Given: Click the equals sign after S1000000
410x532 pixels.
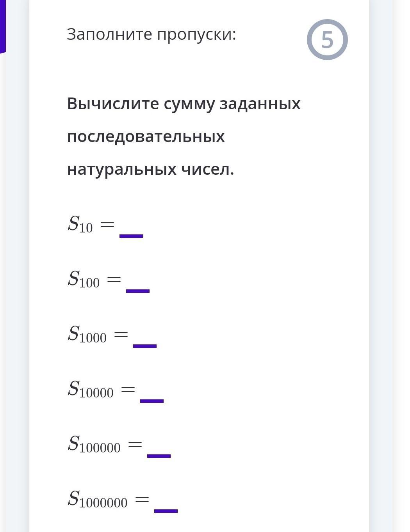Looking at the screenshot, I should point(142,499).
